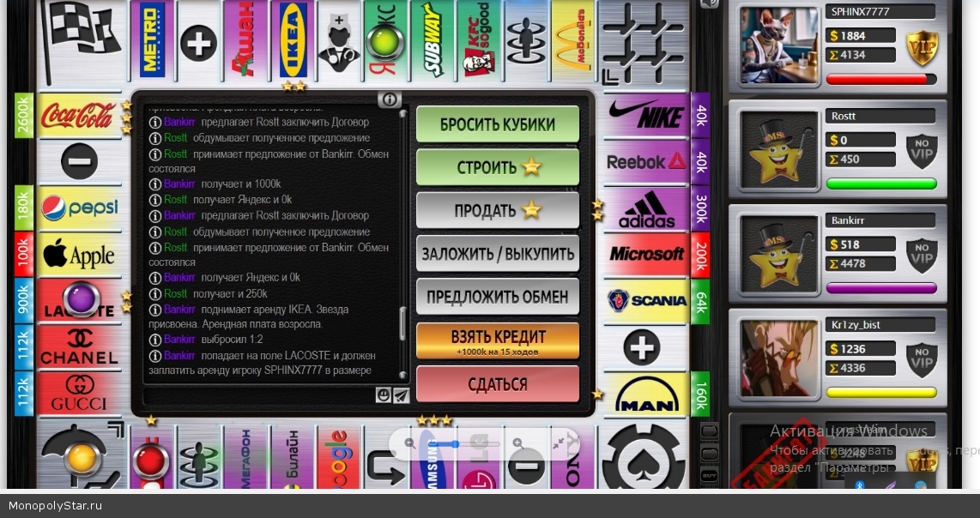Click the collapse arrows icon in zoom bar
Image resolution: width=980 pixels, height=518 pixels.
coord(558,443)
